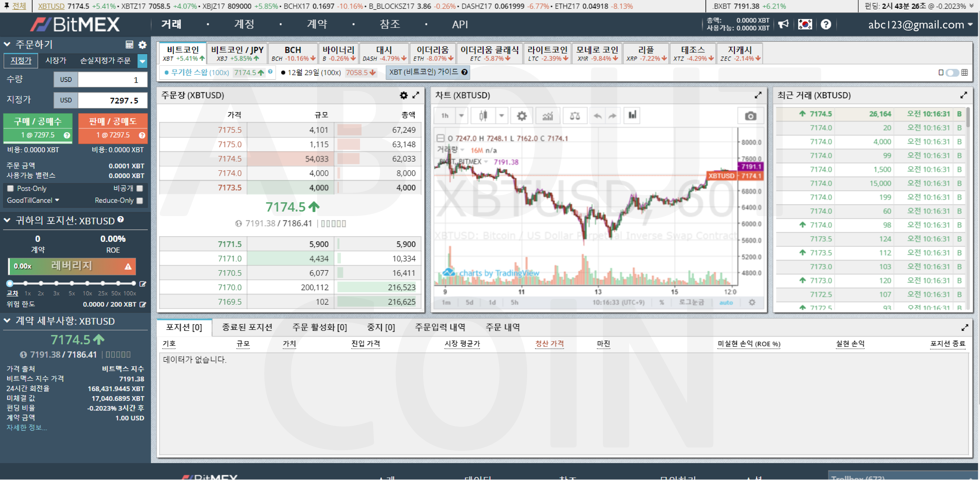Expand the chart panel to fullscreen
980x480 pixels.
(758, 95)
